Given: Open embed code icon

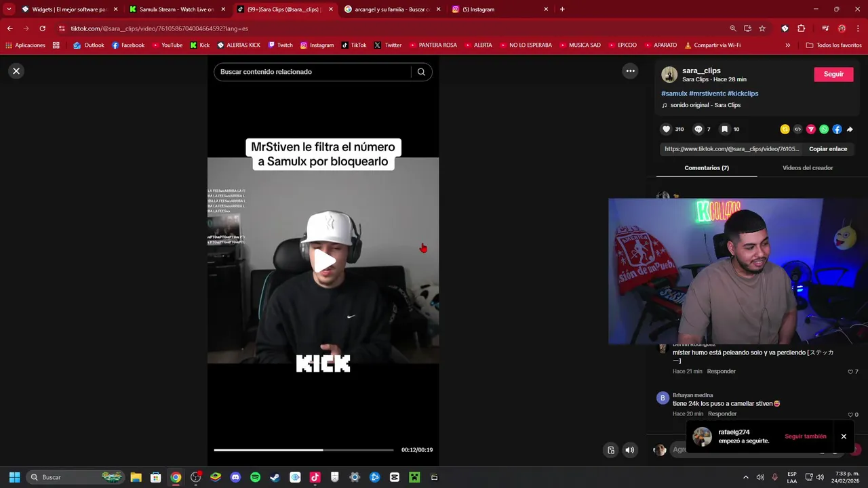Looking at the screenshot, I should coord(797,129).
